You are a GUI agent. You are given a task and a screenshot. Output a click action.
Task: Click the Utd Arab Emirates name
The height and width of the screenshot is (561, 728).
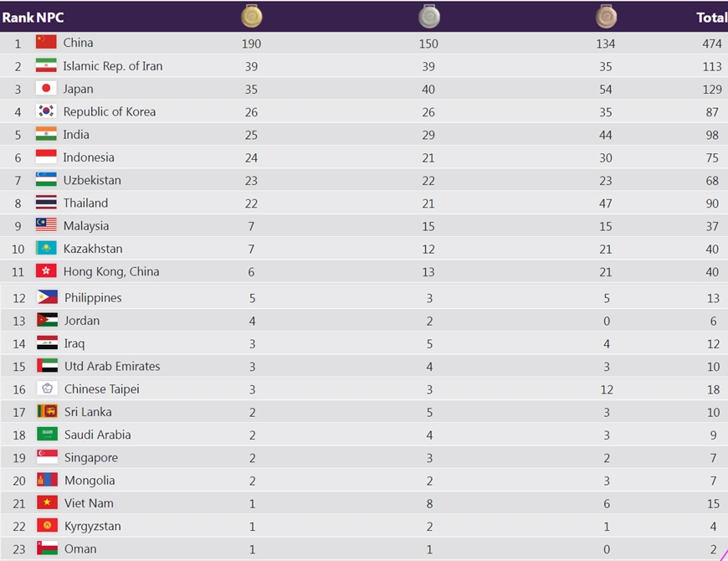(112, 366)
